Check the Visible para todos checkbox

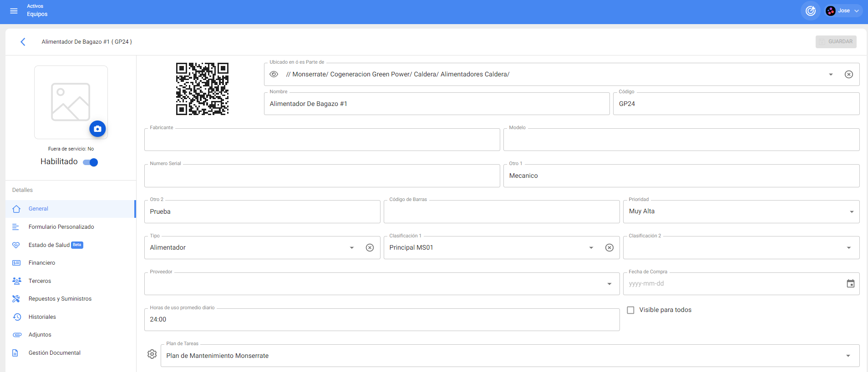point(630,310)
